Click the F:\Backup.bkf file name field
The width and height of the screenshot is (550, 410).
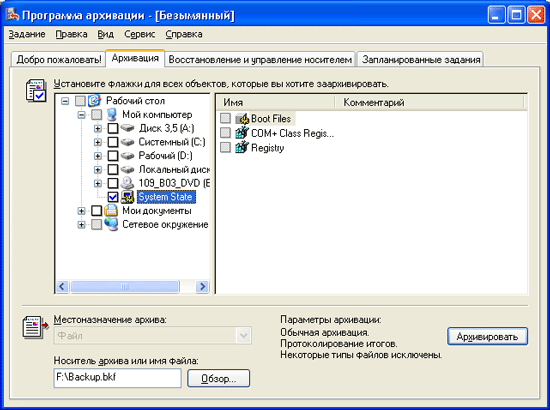click(x=118, y=378)
